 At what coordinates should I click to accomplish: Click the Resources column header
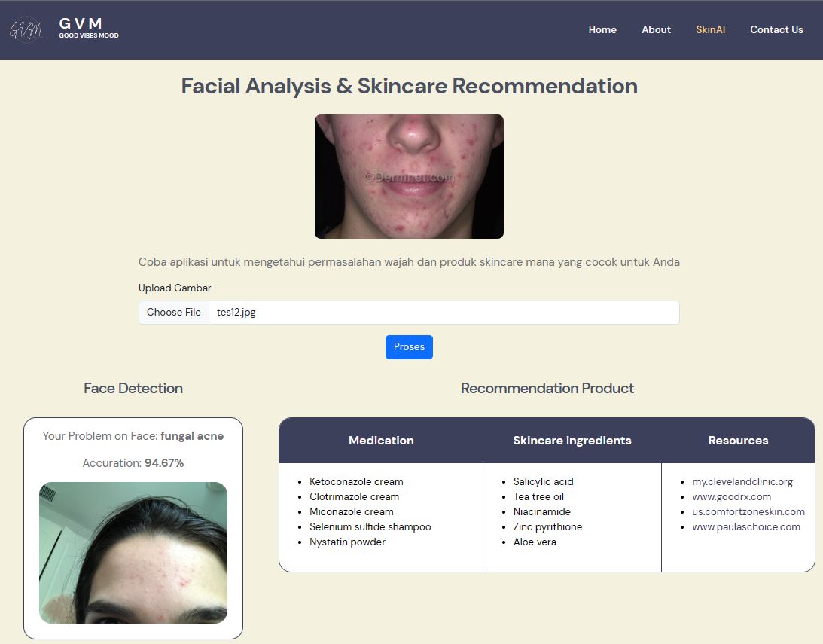point(738,440)
